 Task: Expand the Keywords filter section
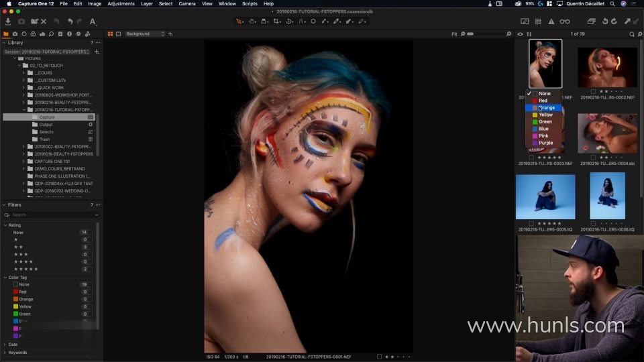tap(5, 352)
